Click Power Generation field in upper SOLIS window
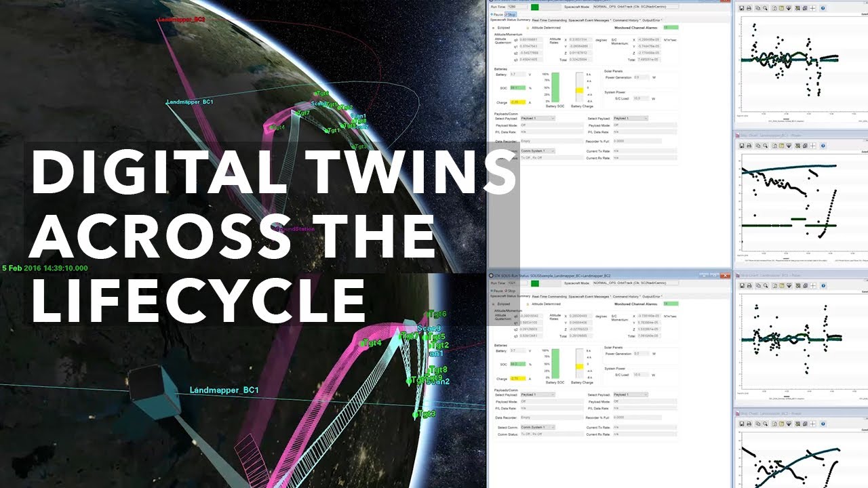This screenshot has height=488, width=868. pos(642,77)
